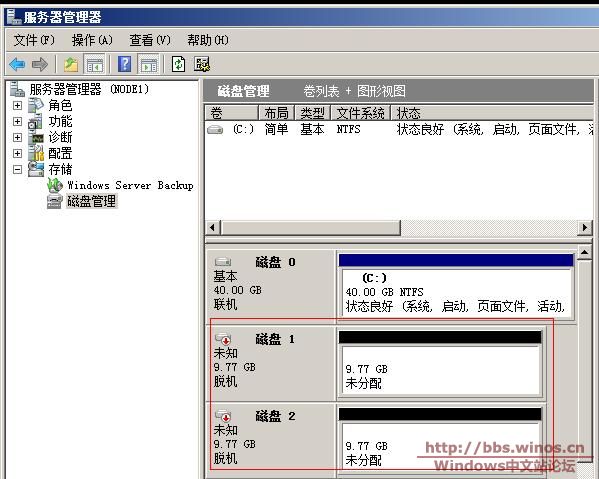599x479 pixels.
Task: Open Help via the blue question mark icon
Action: (125, 64)
